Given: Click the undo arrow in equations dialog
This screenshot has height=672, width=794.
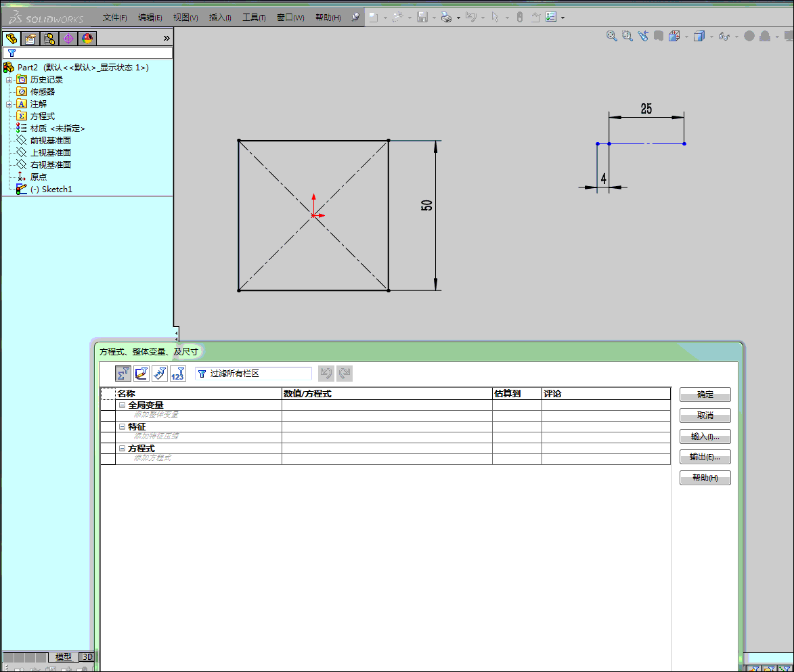Looking at the screenshot, I should (x=326, y=374).
